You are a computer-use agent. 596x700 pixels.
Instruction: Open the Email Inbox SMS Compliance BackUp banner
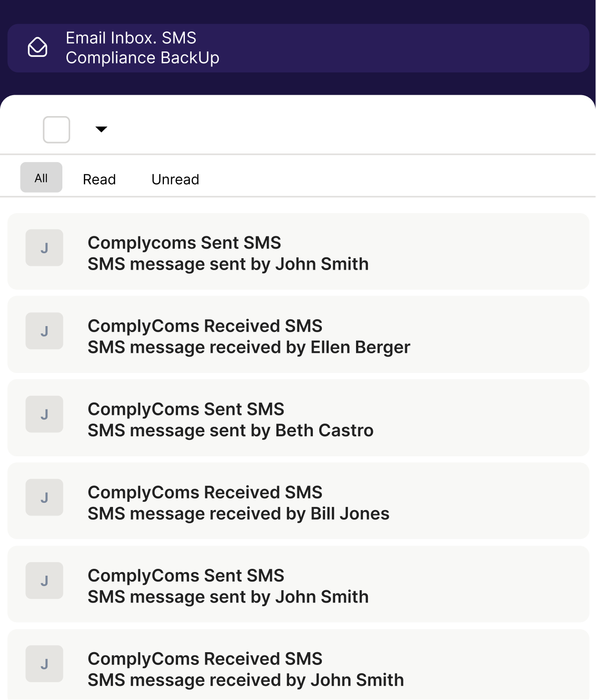[x=298, y=48]
